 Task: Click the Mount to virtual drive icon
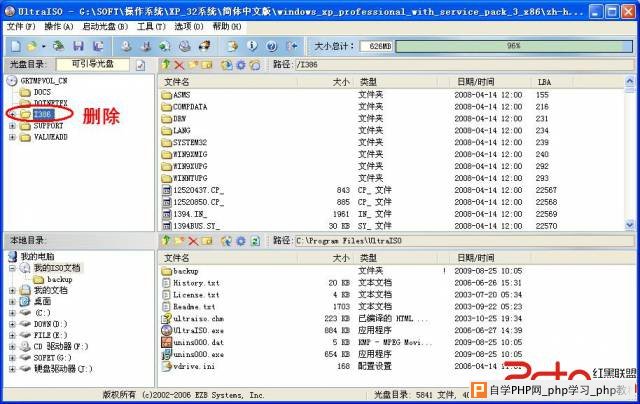tap(184, 46)
